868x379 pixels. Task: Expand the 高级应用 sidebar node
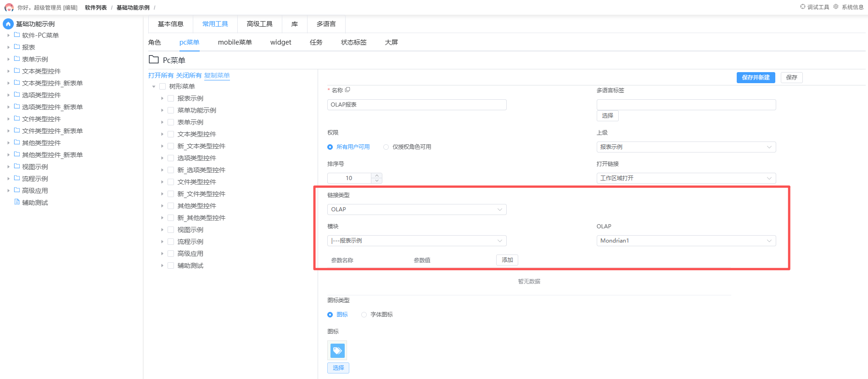tap(8, 190)
